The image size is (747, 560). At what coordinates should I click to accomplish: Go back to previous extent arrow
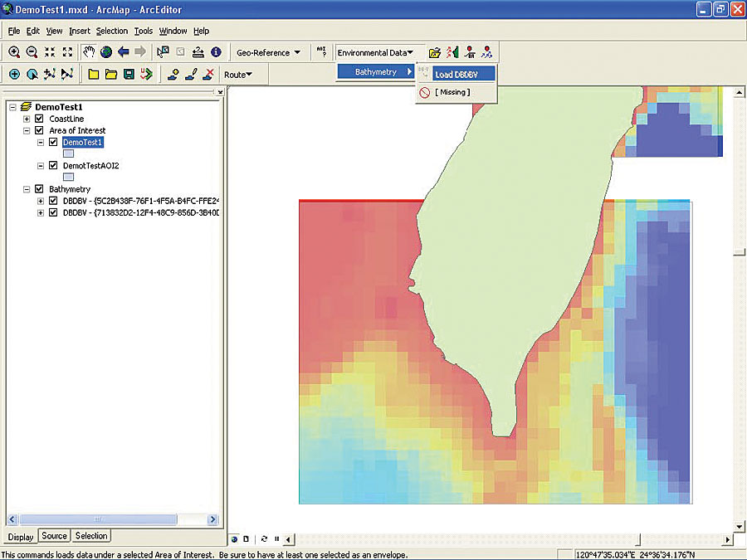pos(124,52)
